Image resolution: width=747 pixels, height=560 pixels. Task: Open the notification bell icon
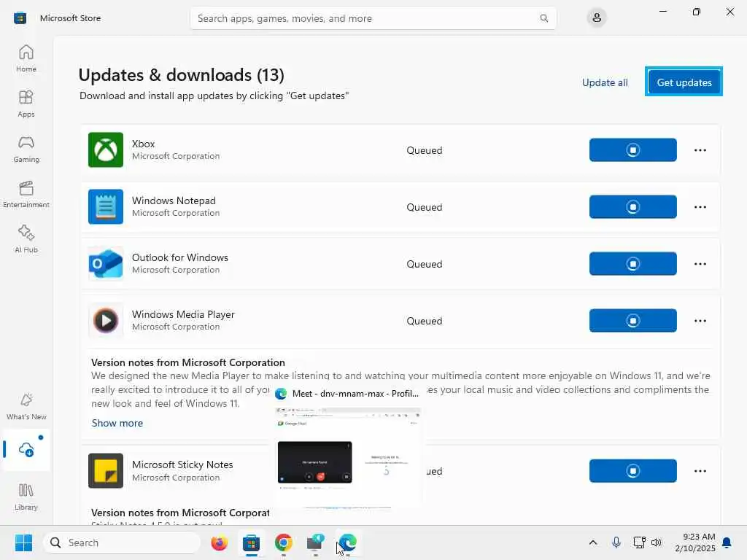[x=727, y=542]
